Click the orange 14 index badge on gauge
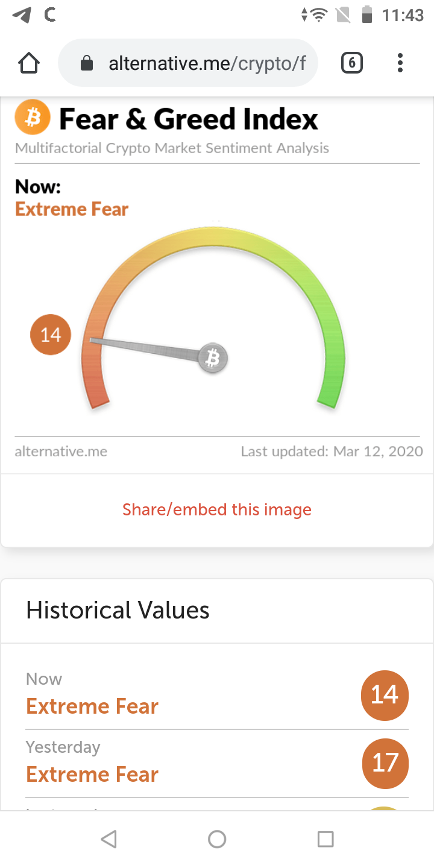434x868 pixels. coord(51,334)
